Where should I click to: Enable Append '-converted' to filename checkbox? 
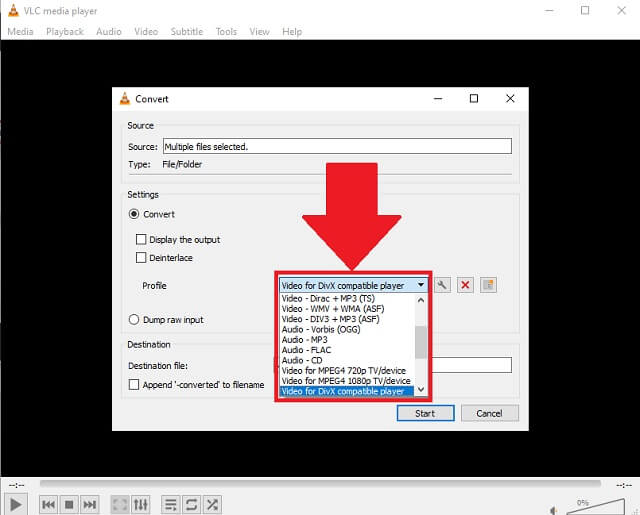pyautogui.click(x=134, y=385)
